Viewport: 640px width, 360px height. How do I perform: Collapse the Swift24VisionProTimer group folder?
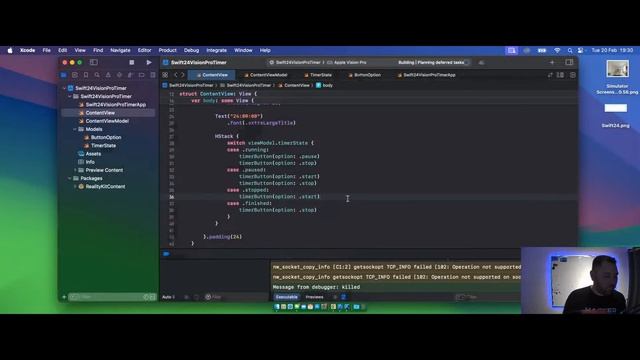point(69,96)
